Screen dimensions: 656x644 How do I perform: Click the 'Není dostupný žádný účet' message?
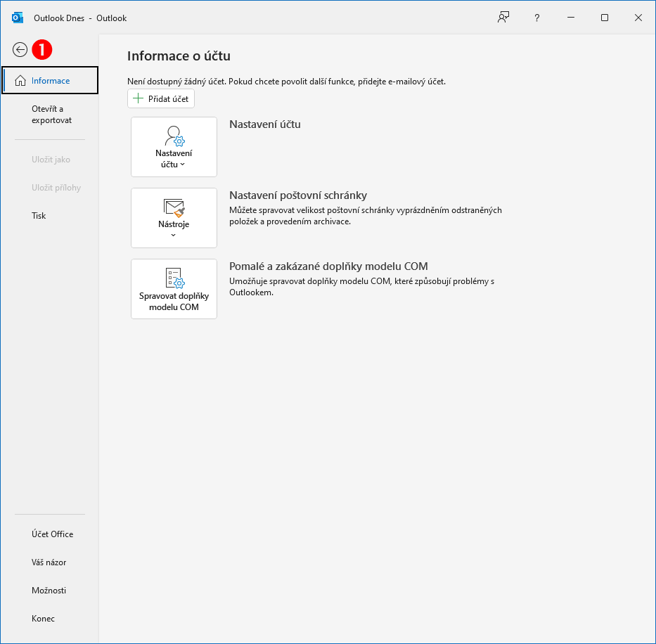click(287, 81)
